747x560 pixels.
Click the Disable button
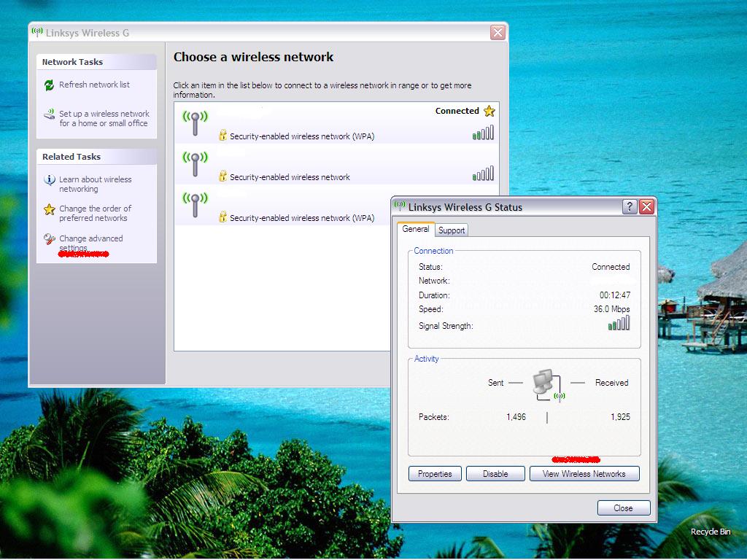[x=495, y=474]
